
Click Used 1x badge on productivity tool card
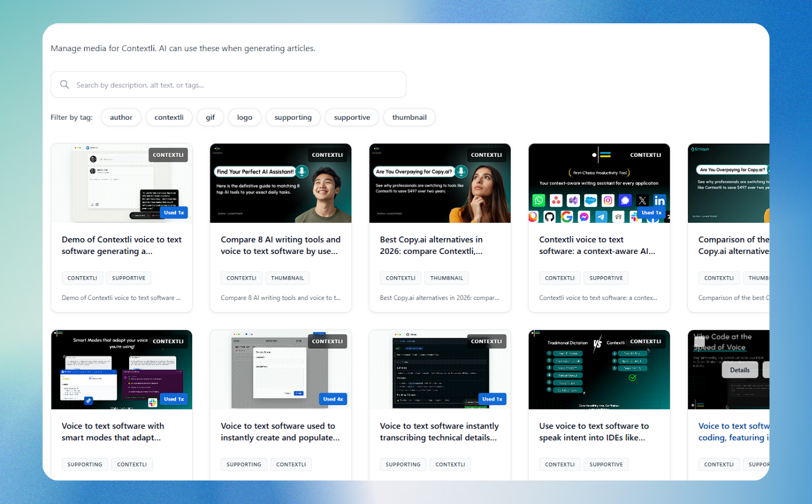click(652, 213)
